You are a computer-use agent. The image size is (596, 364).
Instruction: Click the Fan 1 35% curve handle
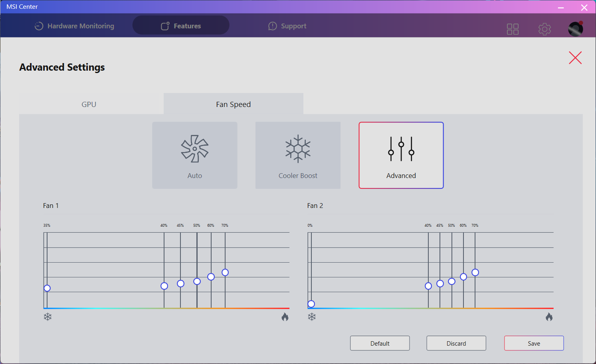[x=47, y=288]
